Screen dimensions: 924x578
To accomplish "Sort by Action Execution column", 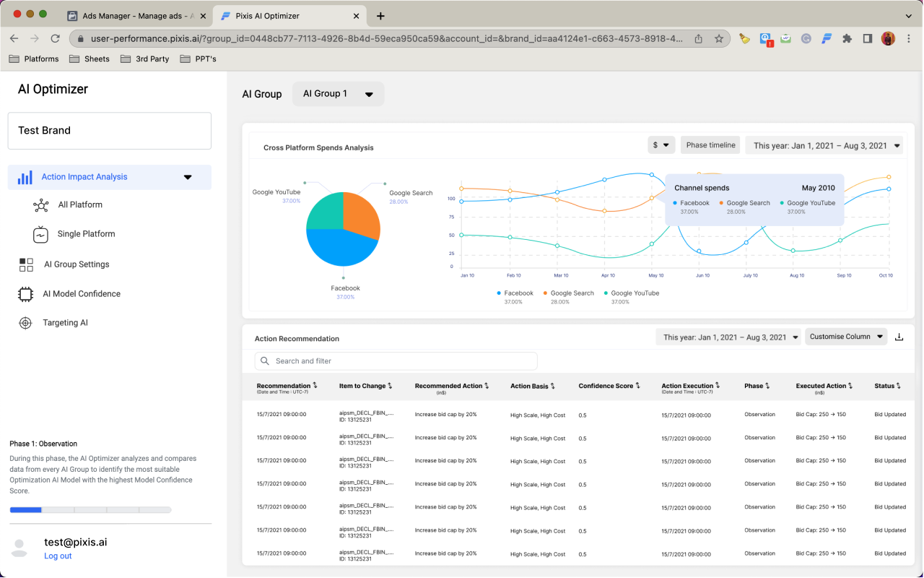I will click(718, 386).
